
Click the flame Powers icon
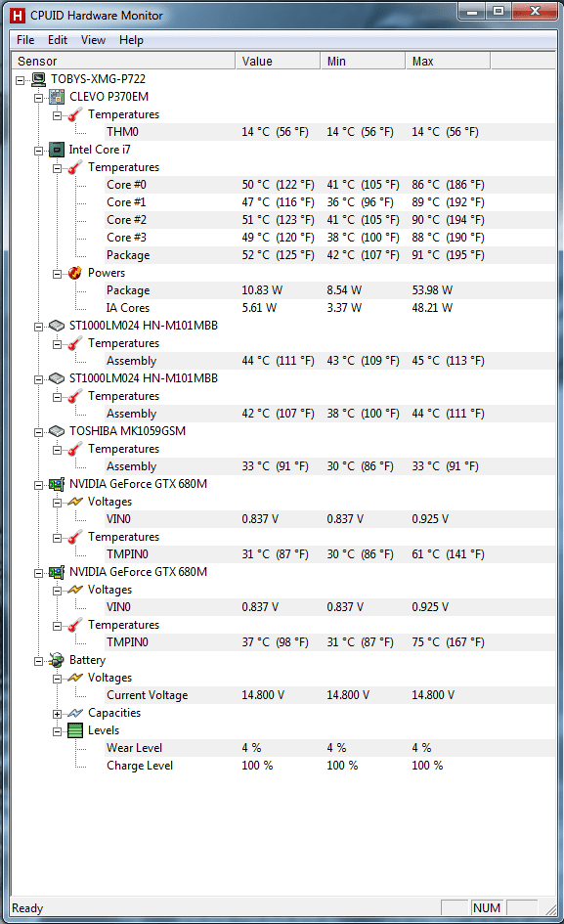pyautogui.click(x=75, y=273)
